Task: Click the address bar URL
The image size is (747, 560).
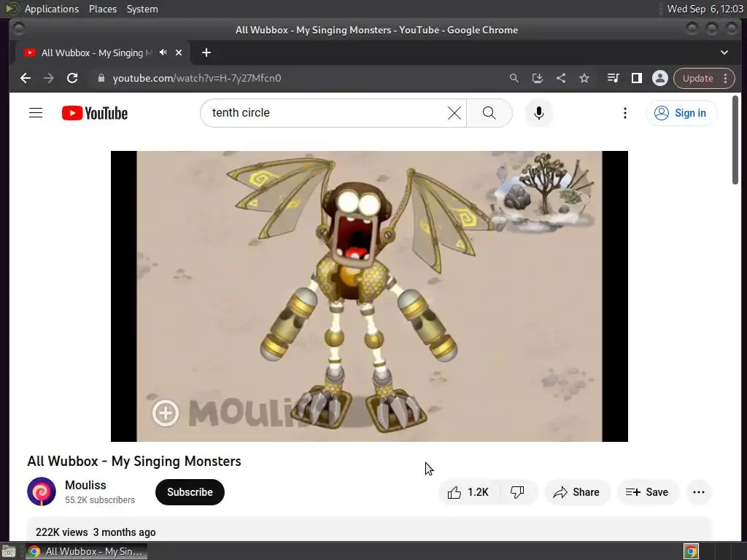Action: [x=197, y=78]
